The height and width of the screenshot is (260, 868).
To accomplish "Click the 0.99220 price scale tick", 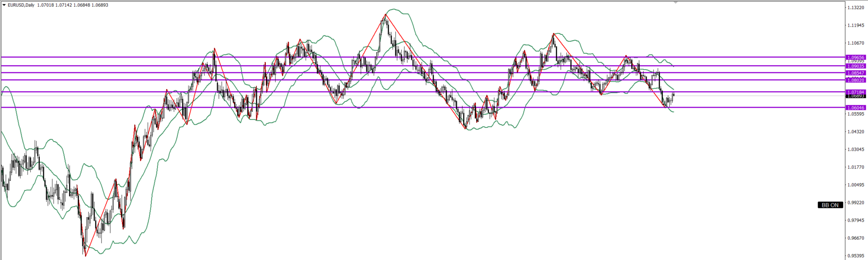I will (x=856, y=203).
